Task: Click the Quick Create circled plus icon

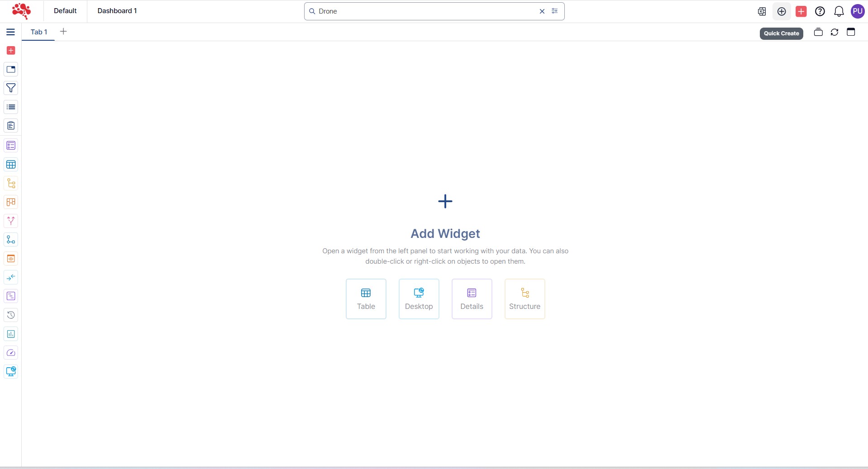Action: (782, 11)
